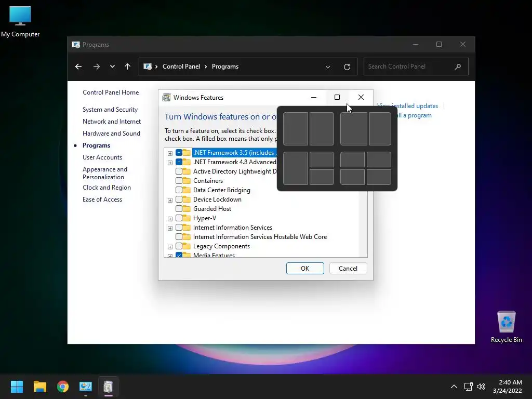Open Network and Internet category

(112, 122)
